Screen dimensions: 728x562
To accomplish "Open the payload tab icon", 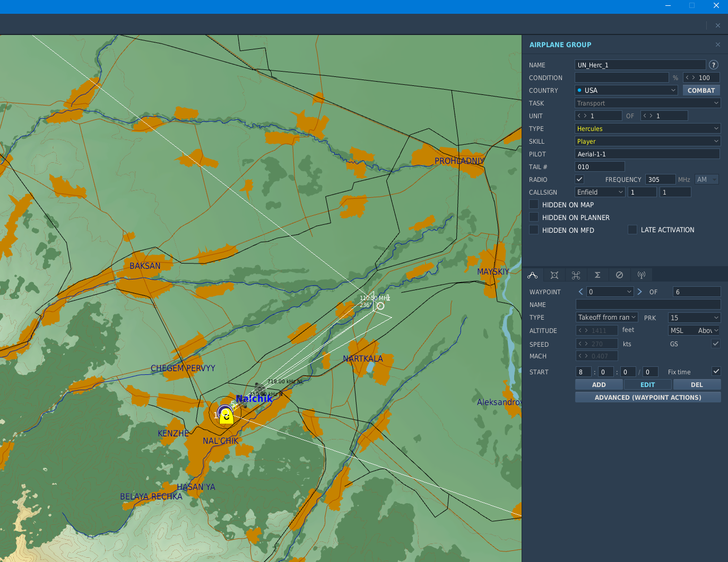I will pyautogui.click(x=554, y=275).
